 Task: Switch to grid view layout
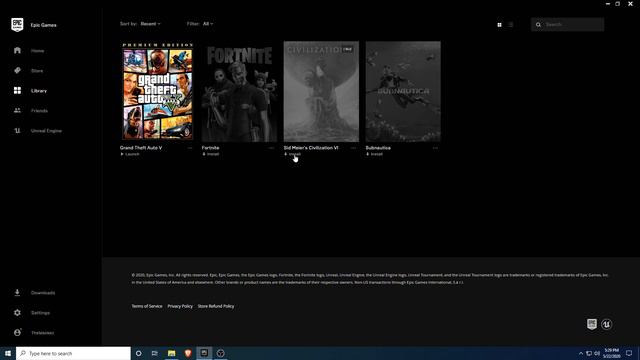[499, 24]
